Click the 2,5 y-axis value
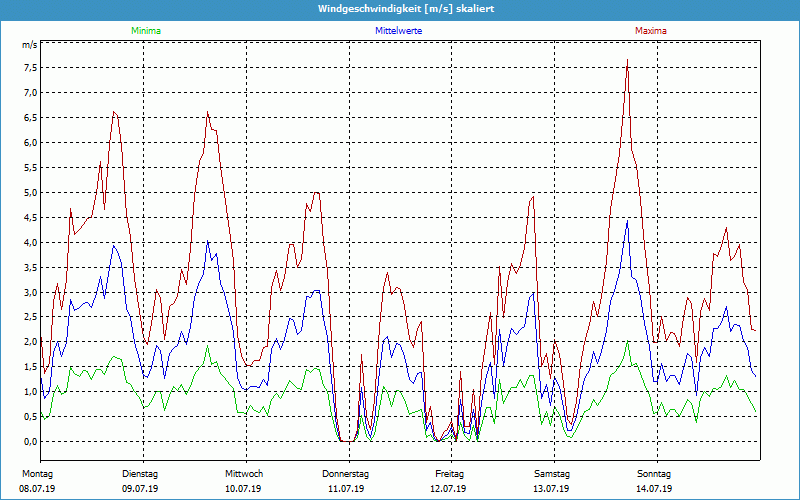Screen dimensions: 800x500 [x=31, y=317]
